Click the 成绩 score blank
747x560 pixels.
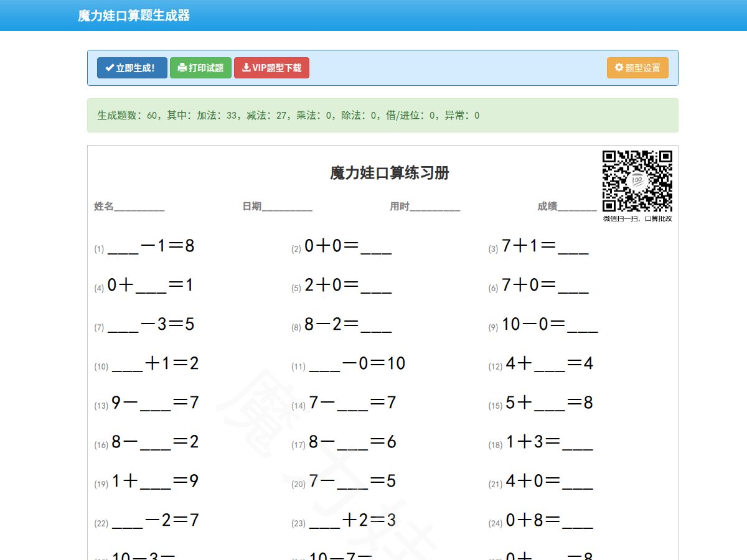567,207
